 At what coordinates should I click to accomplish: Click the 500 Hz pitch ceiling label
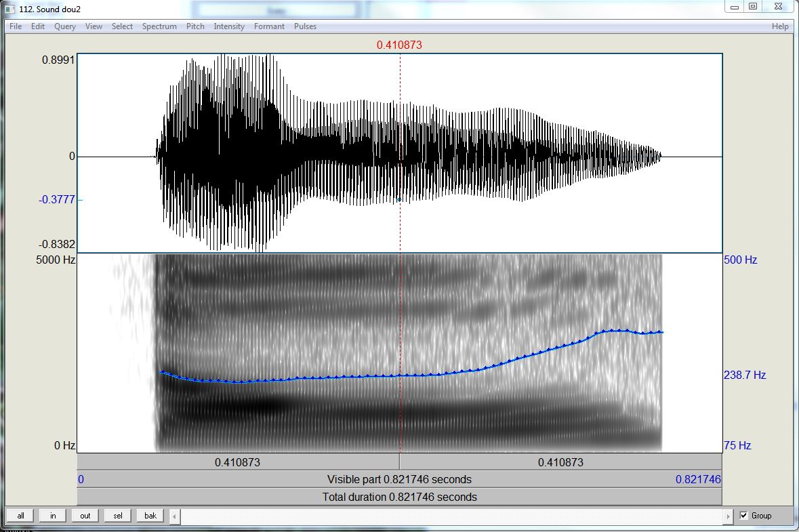pos(741,260)
